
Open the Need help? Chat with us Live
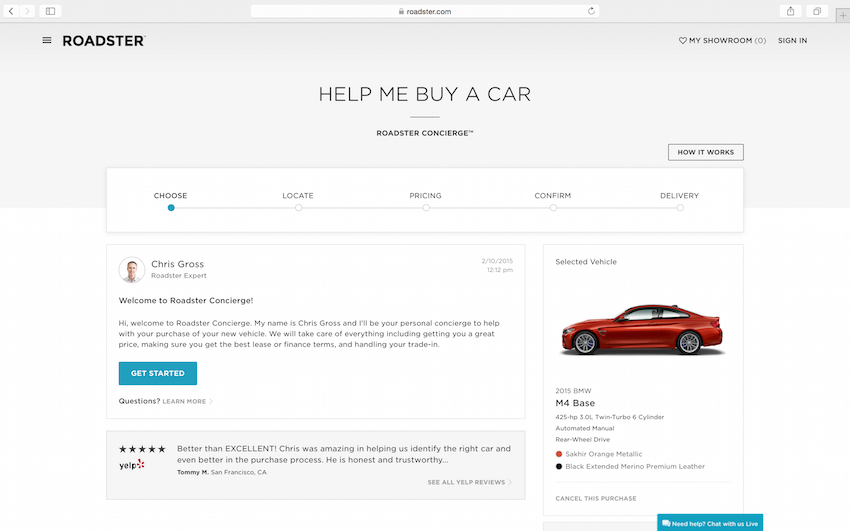click(710, 523)
